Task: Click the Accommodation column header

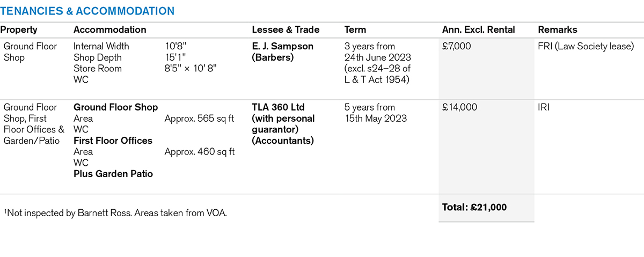Action: point(109,30)
